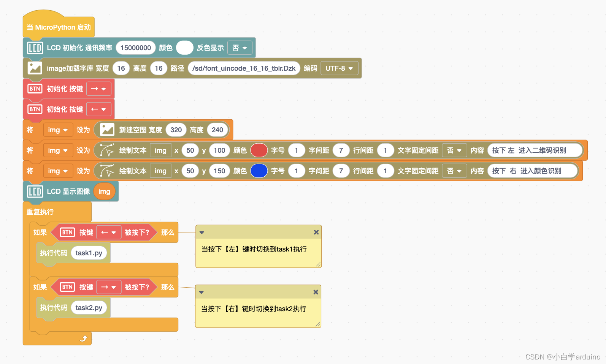The width and height of the screenshot is (606, 364).
Task: Click the y value 150 field
Action: point(219,171)
